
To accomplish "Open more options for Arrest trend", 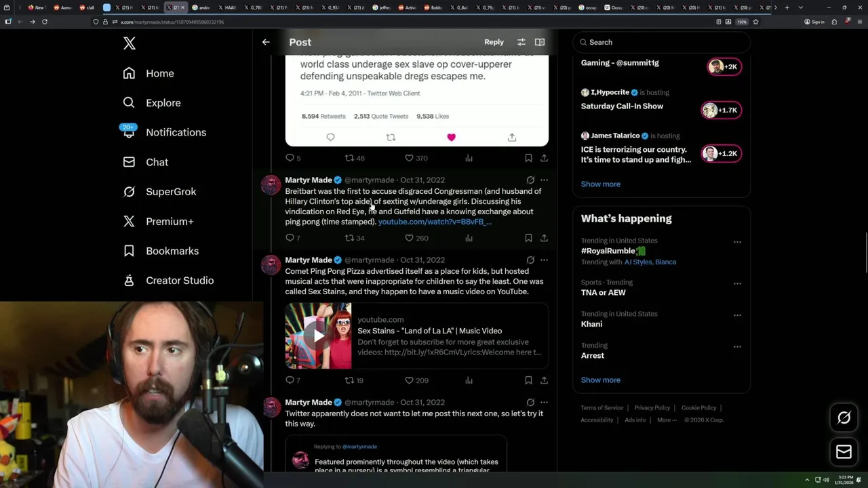I will coord(737,346).
